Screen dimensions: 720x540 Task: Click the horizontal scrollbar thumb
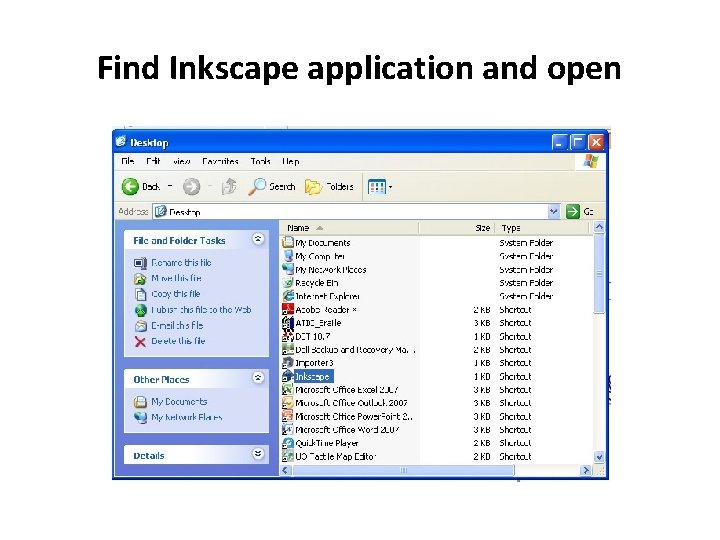[x=403, y=470]
